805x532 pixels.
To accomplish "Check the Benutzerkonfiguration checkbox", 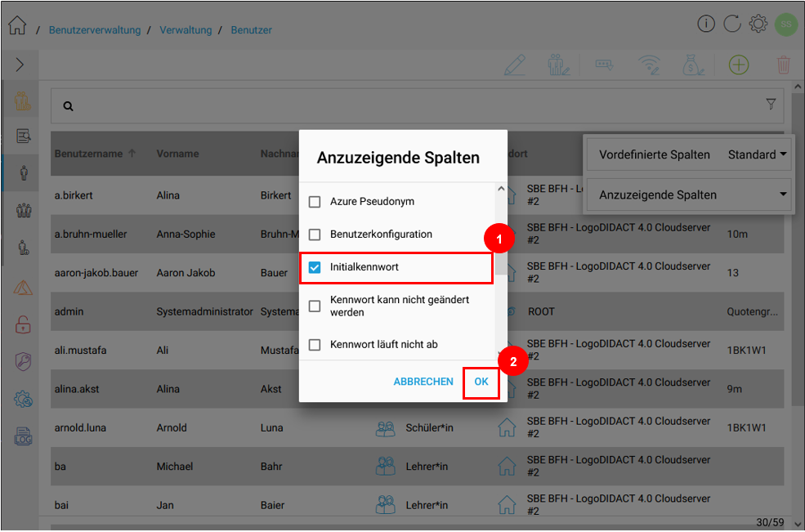I will click(315, 235).
